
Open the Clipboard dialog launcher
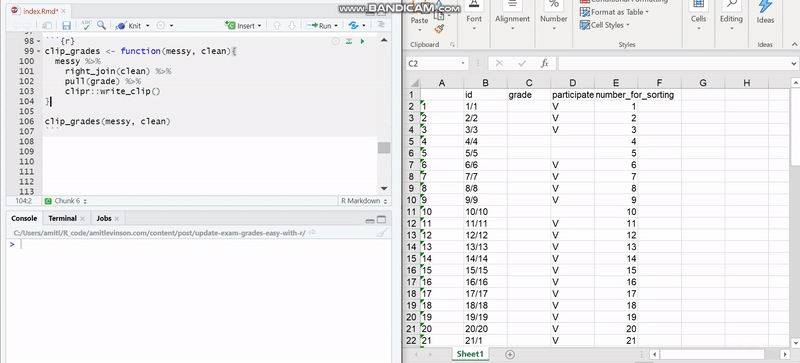pyautogui.click(x=452, y=45)
